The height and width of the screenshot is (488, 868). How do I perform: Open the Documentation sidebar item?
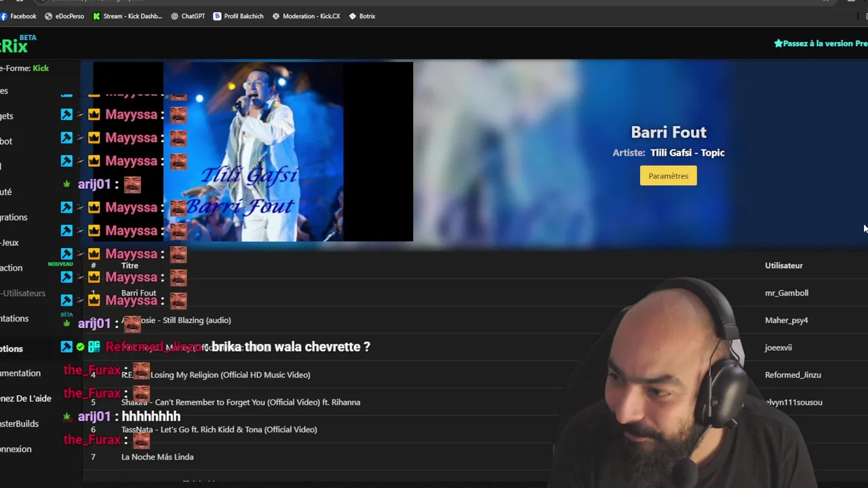(x=20, y=373)
